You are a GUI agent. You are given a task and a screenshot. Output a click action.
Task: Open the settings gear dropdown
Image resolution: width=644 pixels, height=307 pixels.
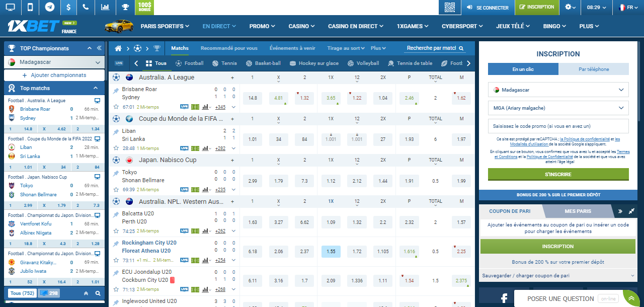pos(571,8)
